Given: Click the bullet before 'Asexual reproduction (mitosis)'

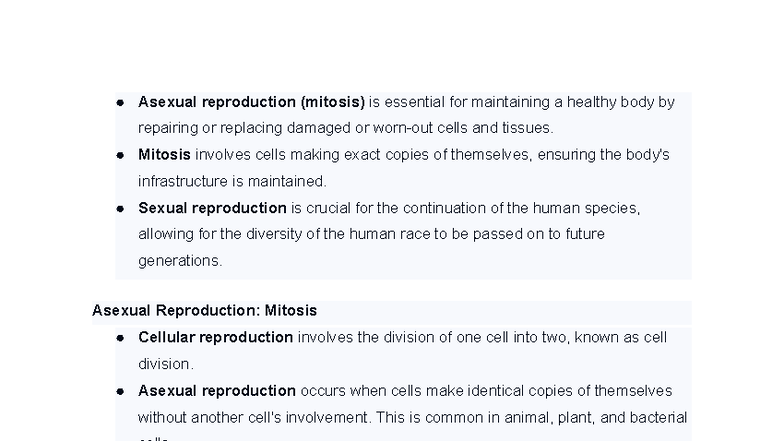Looking at the screenshot, I should [x=120, y=103].
